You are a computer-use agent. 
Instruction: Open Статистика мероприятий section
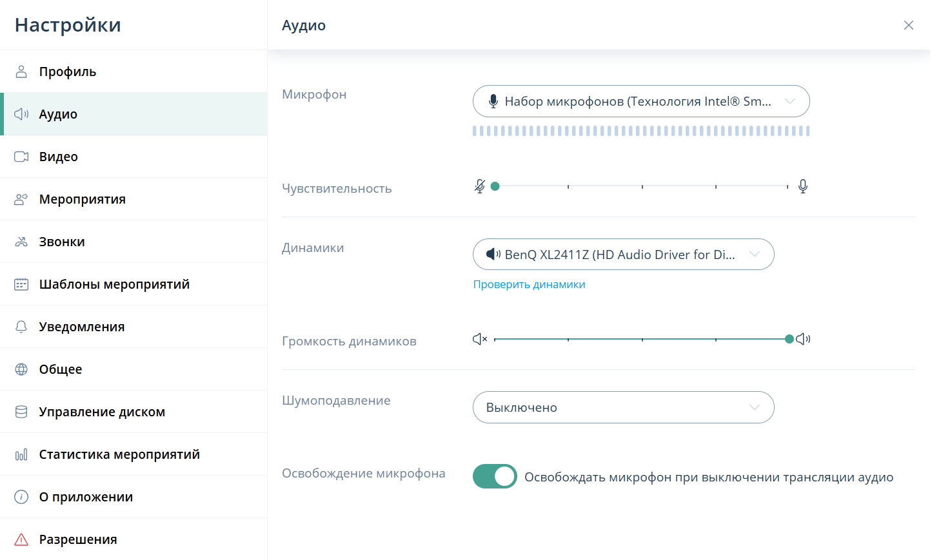point(134,454)
